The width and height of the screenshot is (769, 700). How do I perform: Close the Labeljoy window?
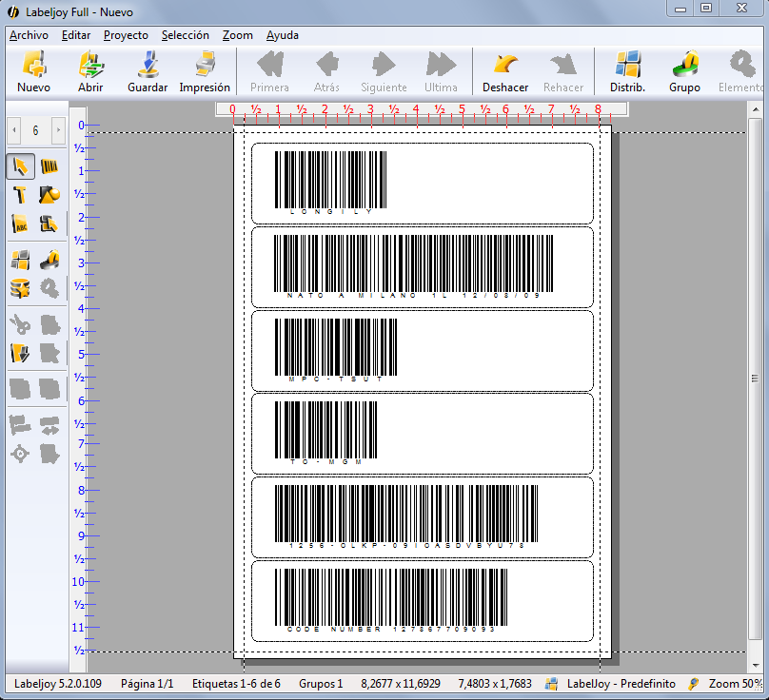[741, 9]
